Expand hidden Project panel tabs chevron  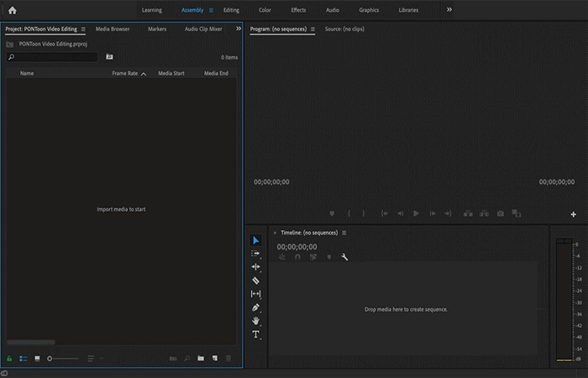point(239,29)
